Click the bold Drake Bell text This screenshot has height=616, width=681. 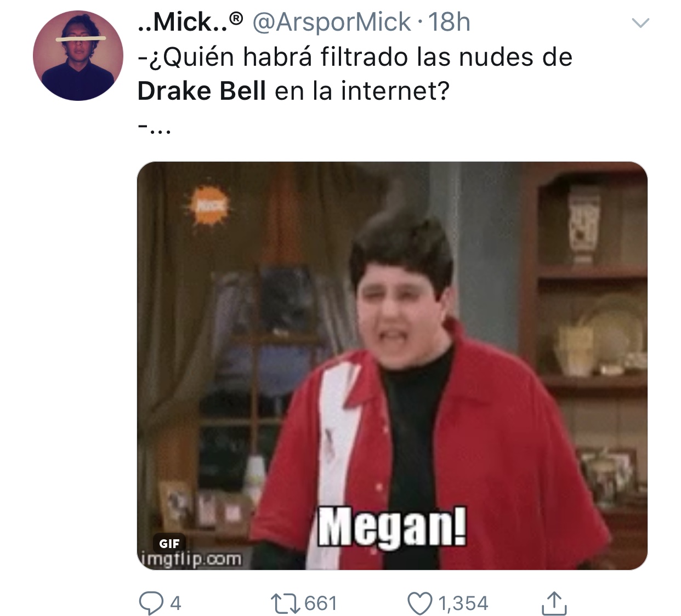coord(202,91)
